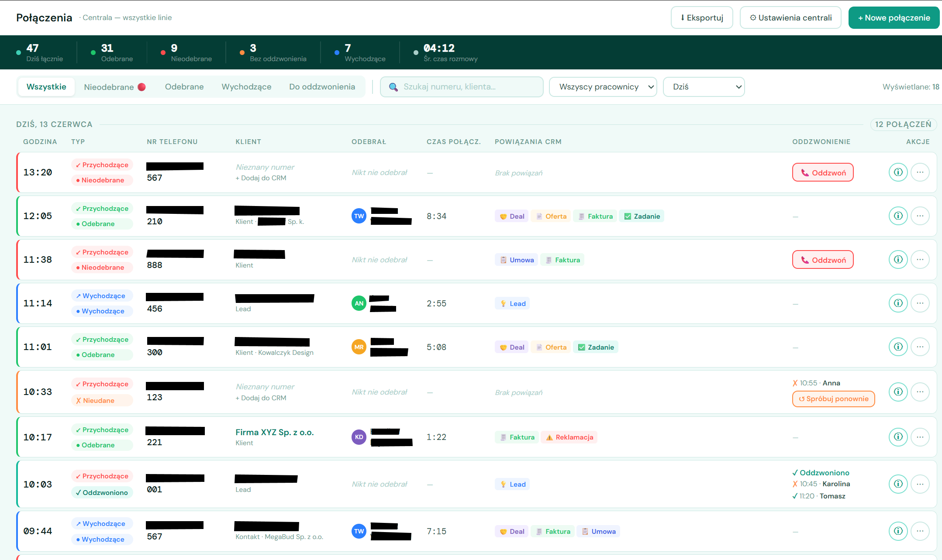Select the Lead tag on the 11:14 call
Screen dimensions: 942x560
(x=512, y=303)
